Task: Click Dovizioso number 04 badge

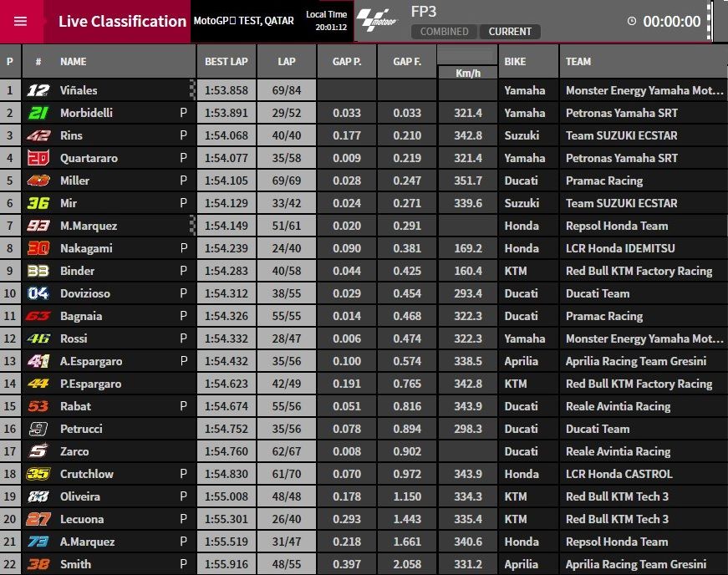Action: 38,293
